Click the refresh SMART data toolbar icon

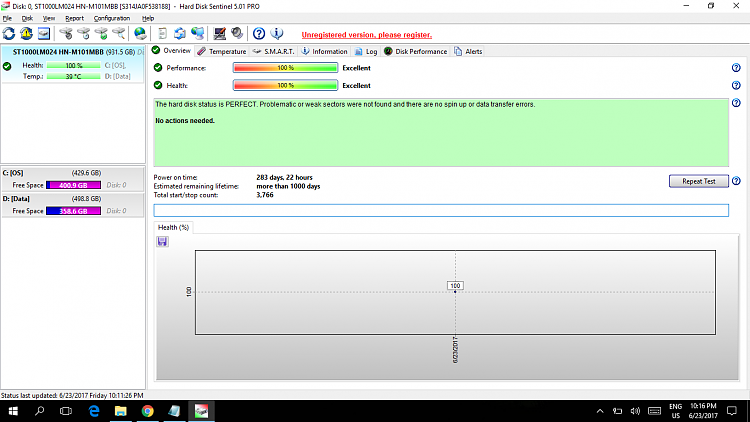(x=9, y=33)
